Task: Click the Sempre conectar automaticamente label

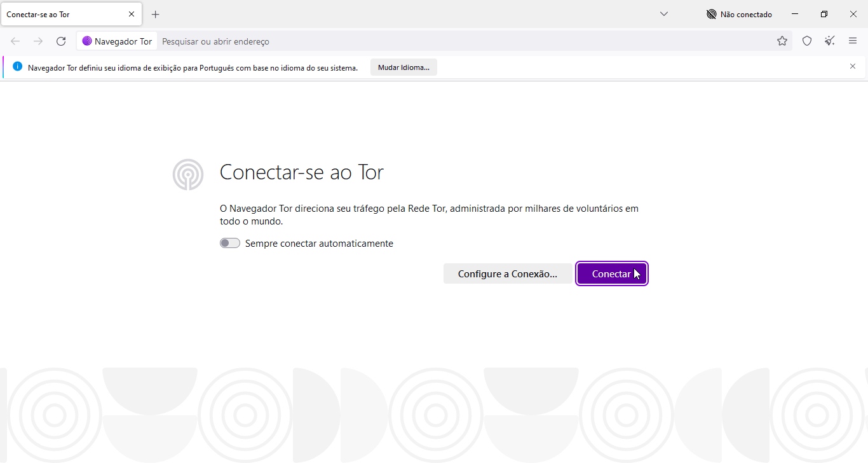Action: click(x=319, y=244)
